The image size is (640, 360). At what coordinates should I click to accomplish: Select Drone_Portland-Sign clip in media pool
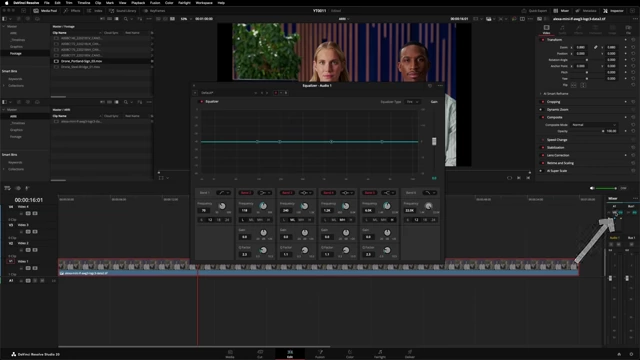[81, 61]
